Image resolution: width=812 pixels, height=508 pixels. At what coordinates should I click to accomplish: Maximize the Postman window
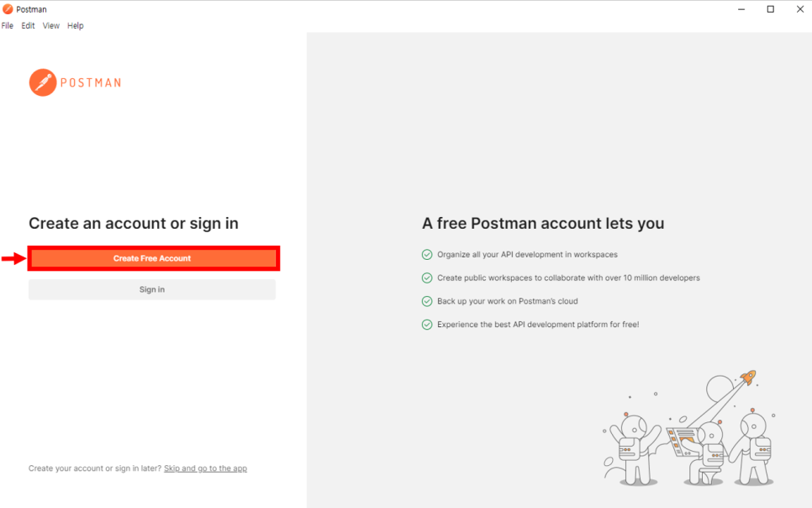pyautogui.click(x=770, y=9)
